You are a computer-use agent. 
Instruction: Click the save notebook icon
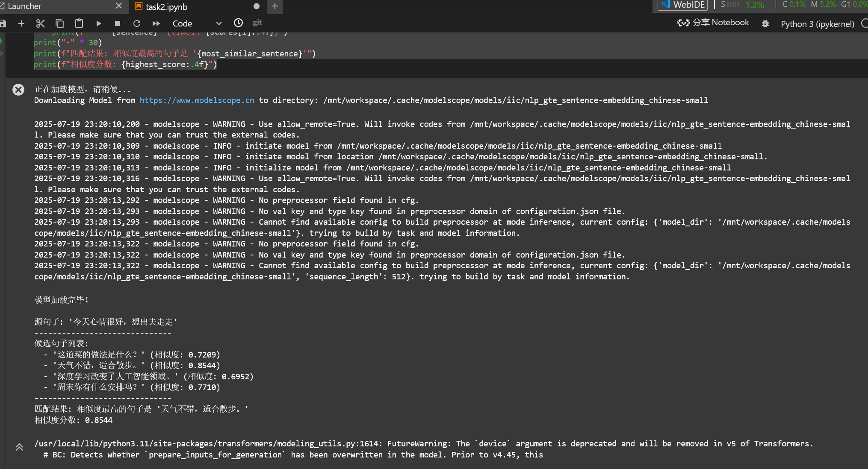pyautogui.click(x=3, y=23)
